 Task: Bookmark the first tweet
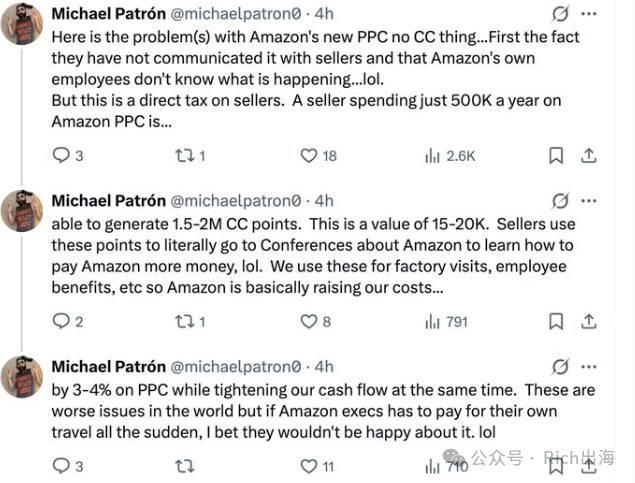point(556,155)
